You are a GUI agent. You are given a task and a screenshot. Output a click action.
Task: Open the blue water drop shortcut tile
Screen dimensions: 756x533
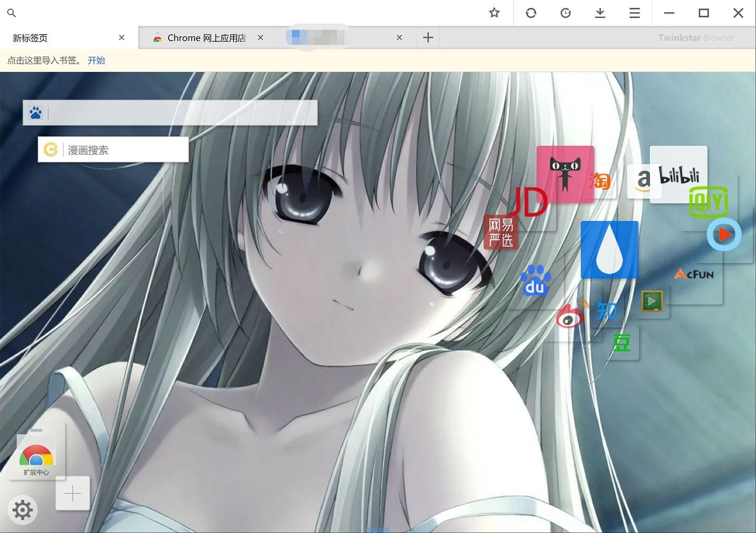[x=610, y=249]
